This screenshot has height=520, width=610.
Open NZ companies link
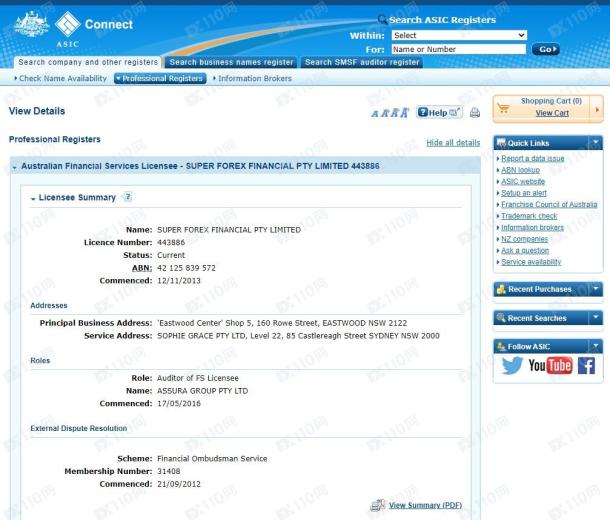point(524,239)
